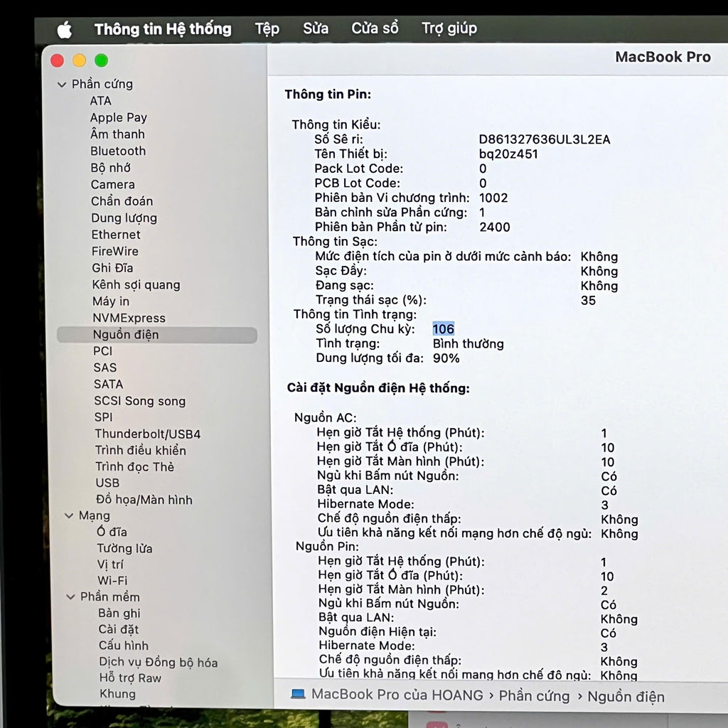Select SATA in the sidebar

pos(108,385)
